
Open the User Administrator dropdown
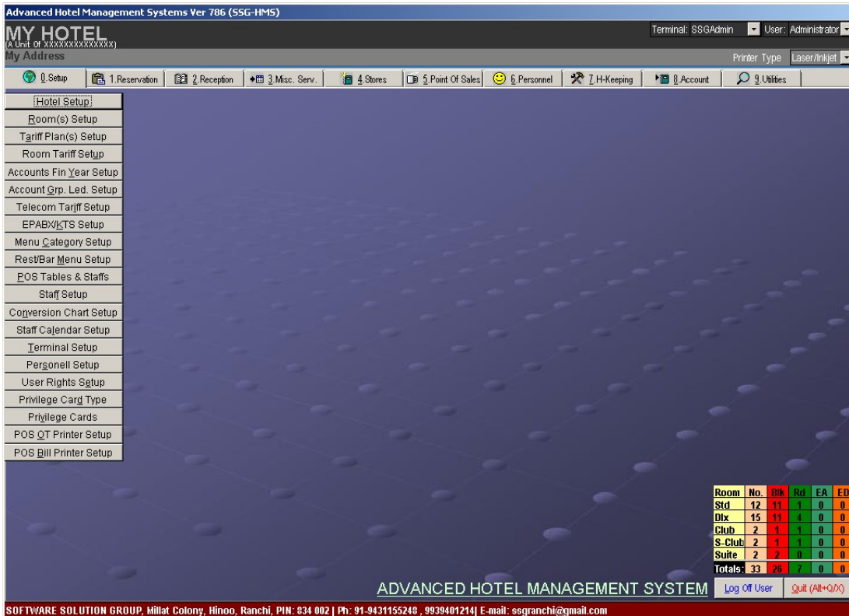(x=844, y=30)
